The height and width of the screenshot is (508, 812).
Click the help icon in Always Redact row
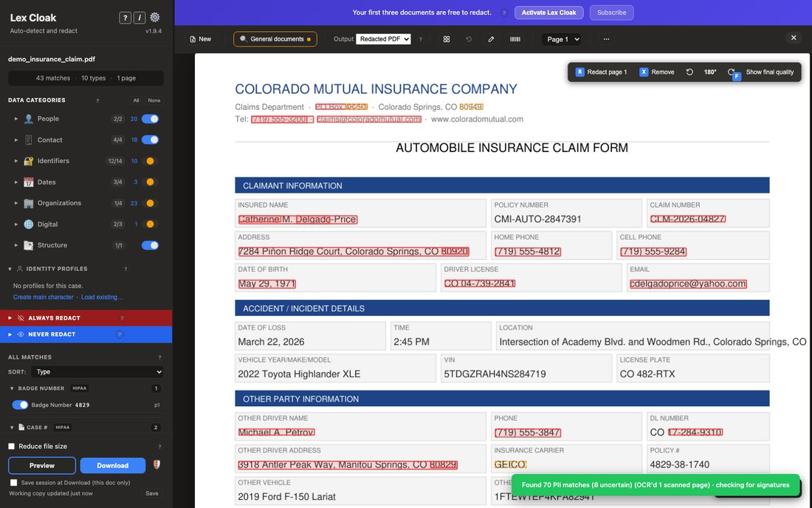click(x=123, y=318)
